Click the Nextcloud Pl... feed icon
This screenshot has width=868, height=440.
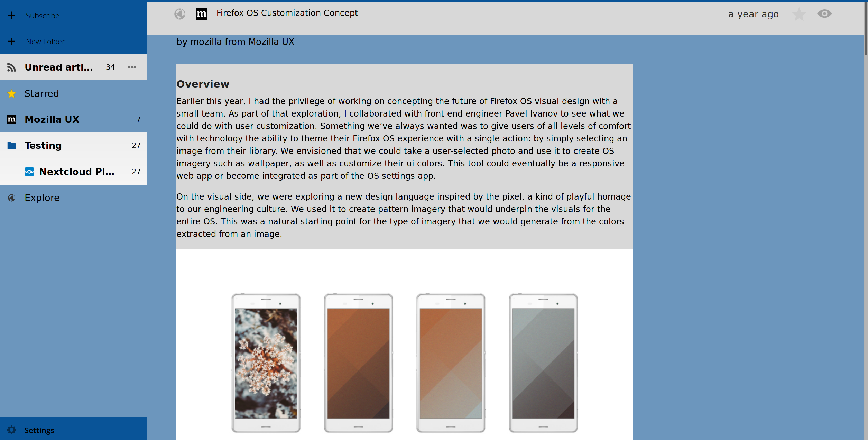pos(30,172)
